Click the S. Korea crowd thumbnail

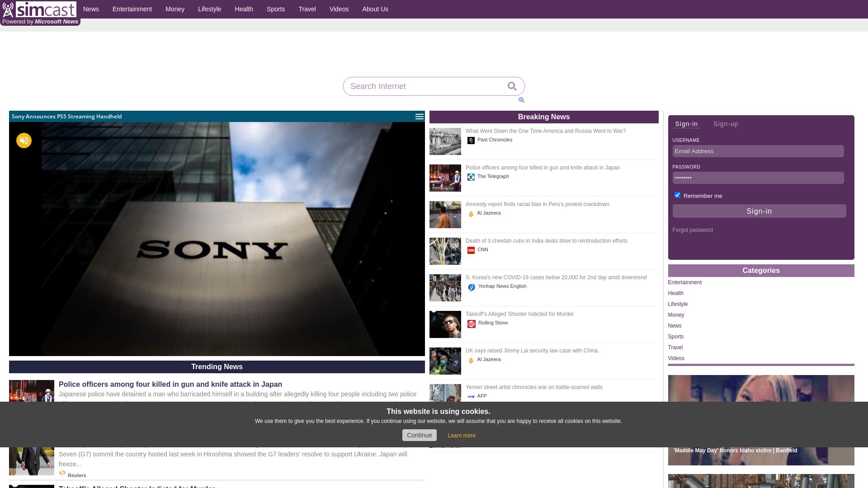point(445,288)
